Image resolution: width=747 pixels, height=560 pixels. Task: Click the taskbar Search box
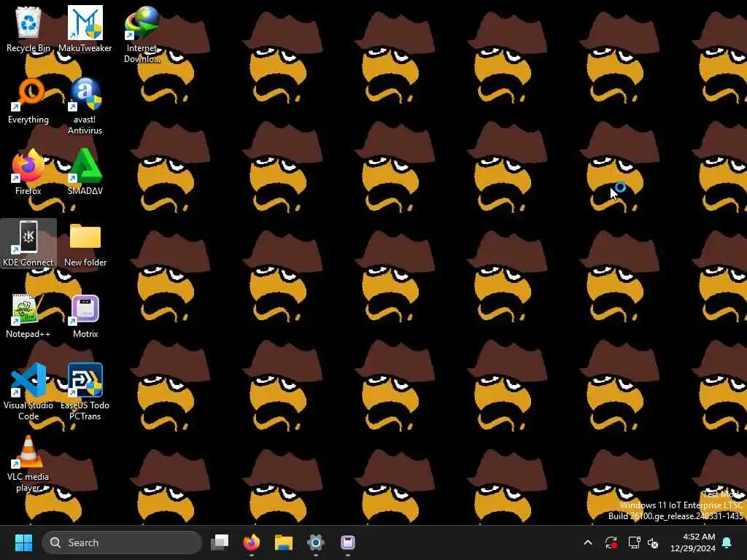coord(122,542)
